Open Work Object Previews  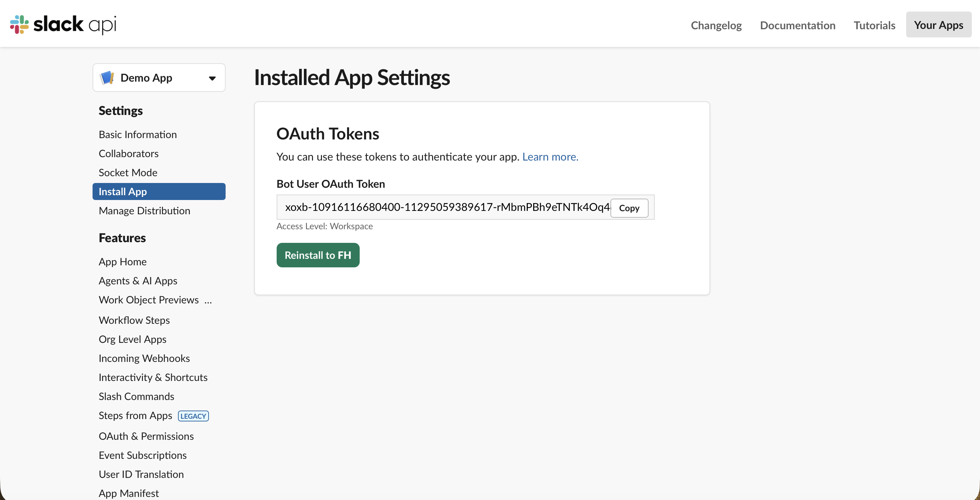(x=149, y=300)
